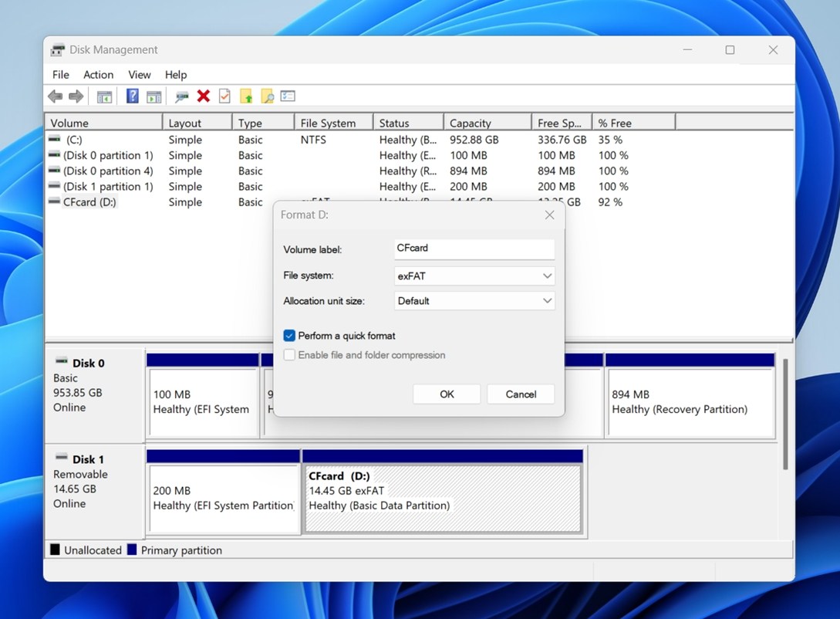840x619 pixels.
Task: Click the 35 % free cell
Action: tap(610, 140)
